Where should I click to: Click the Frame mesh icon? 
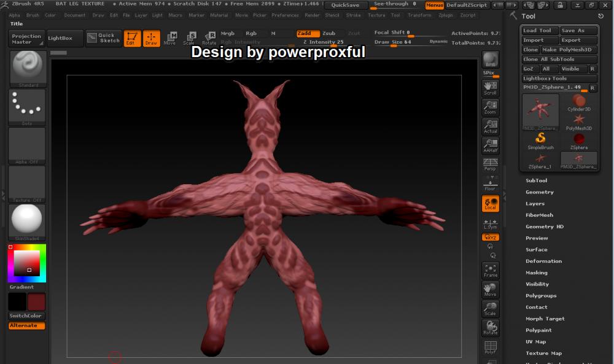click(x=490, y=271)
